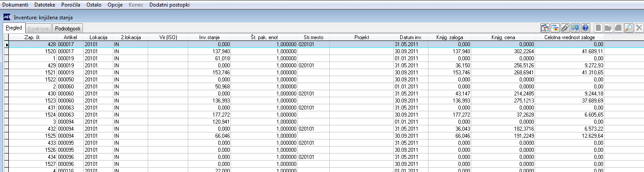Search using the magnifying glass icon
This screenshot has width=644, height=172.
click(x=629, y=28)
